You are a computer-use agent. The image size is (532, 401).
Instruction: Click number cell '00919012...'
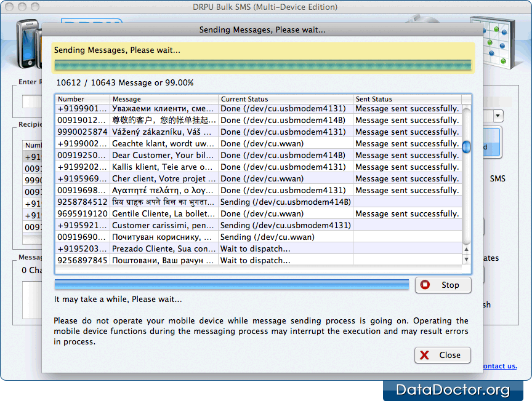coord(82,121)
